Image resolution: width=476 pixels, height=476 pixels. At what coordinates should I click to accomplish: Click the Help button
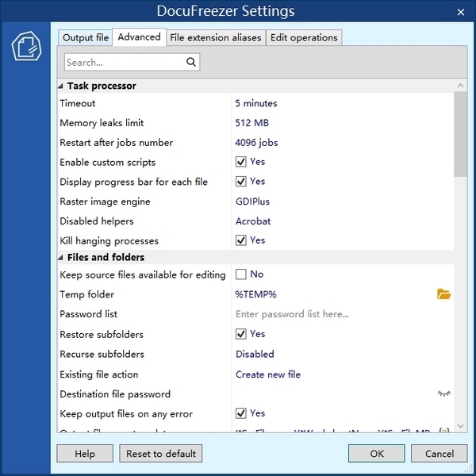coord(85,454)
